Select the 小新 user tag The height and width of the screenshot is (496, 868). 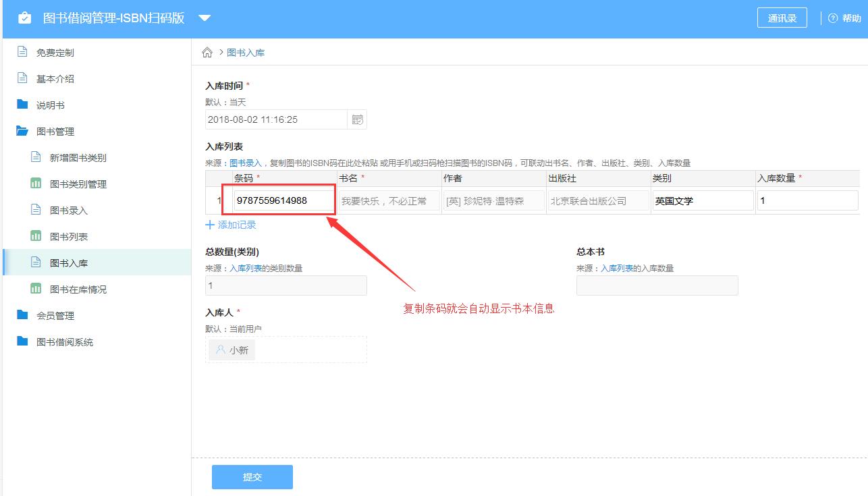click(232, 350)
